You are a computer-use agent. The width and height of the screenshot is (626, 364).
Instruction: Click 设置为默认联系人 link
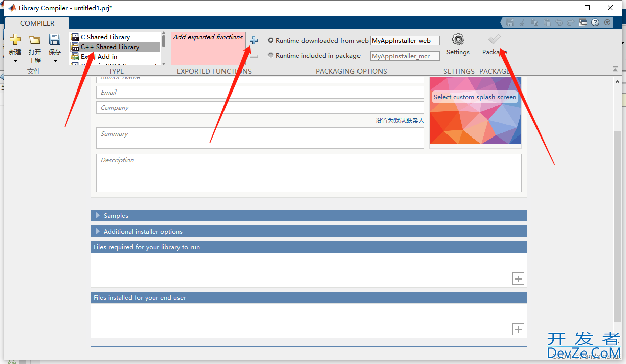pyautogui.click(x=399, y=120)
